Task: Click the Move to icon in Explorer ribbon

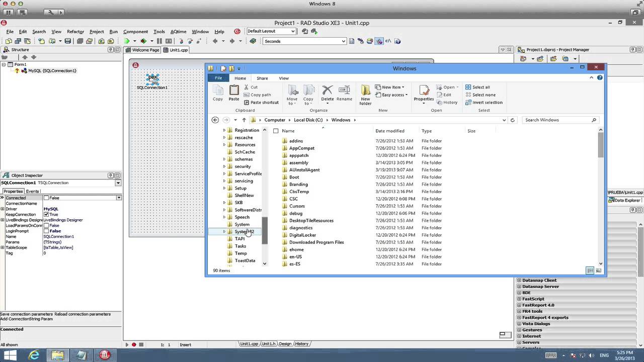Action: point(292,90)
